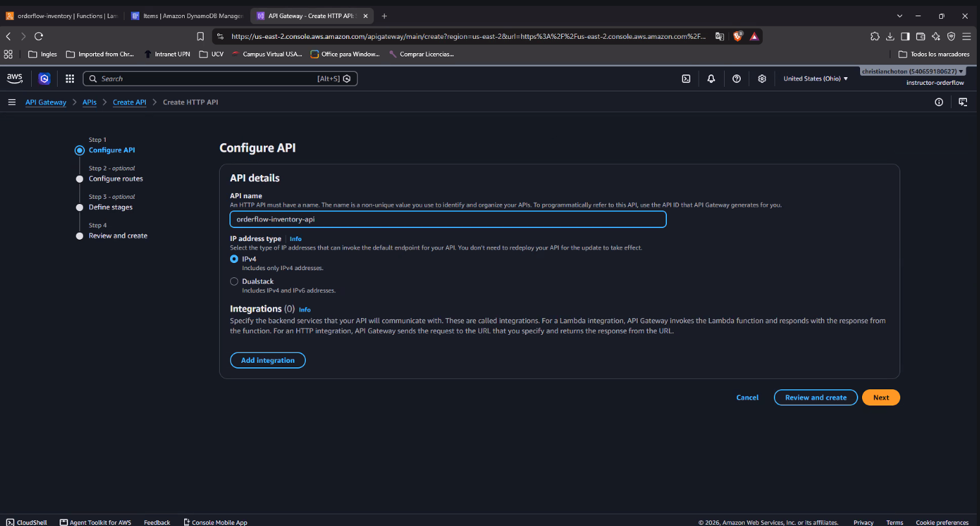
Task: Open the UCV bookmark folder
Action: tap(211, 54)
